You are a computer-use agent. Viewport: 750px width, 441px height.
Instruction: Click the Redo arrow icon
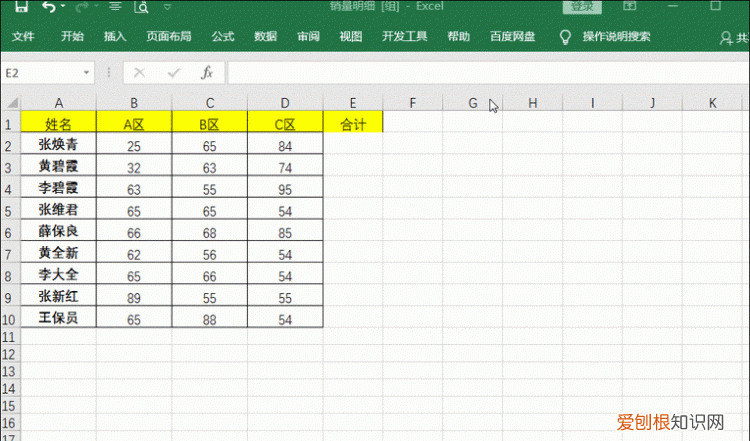click(x=82, y=6)
